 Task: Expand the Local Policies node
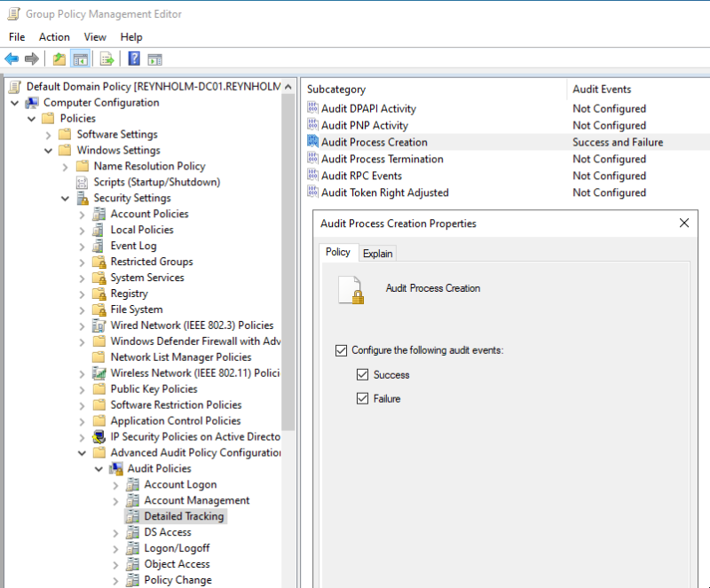click(82, 231)
